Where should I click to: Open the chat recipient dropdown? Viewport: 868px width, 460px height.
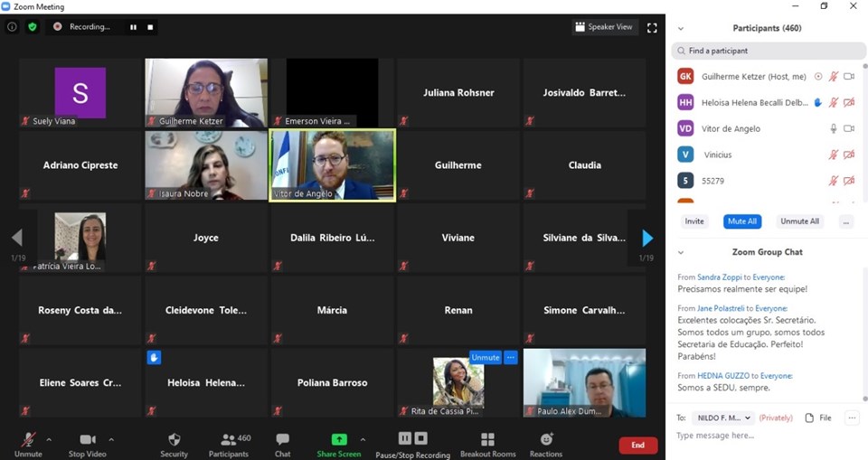tap(722, 418)
